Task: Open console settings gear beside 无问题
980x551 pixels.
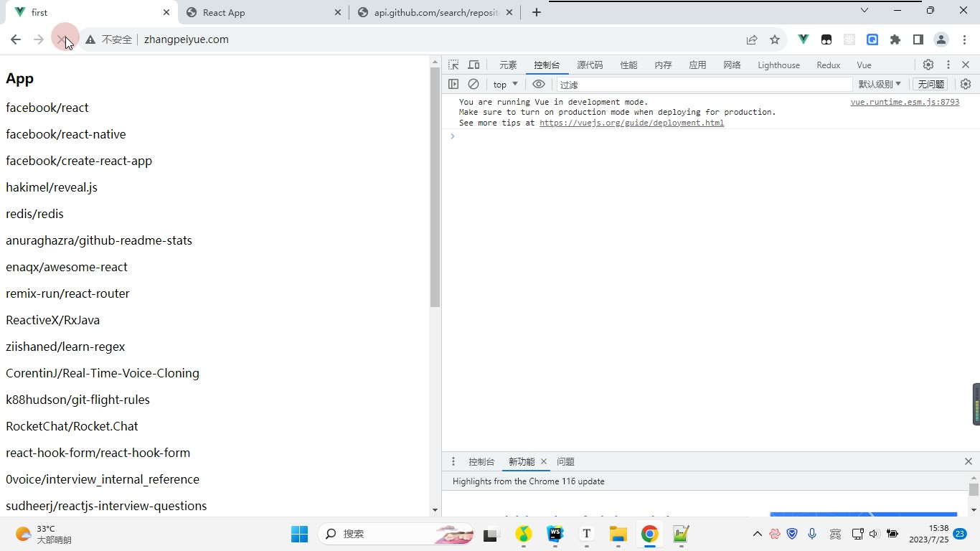Action: 966,84
